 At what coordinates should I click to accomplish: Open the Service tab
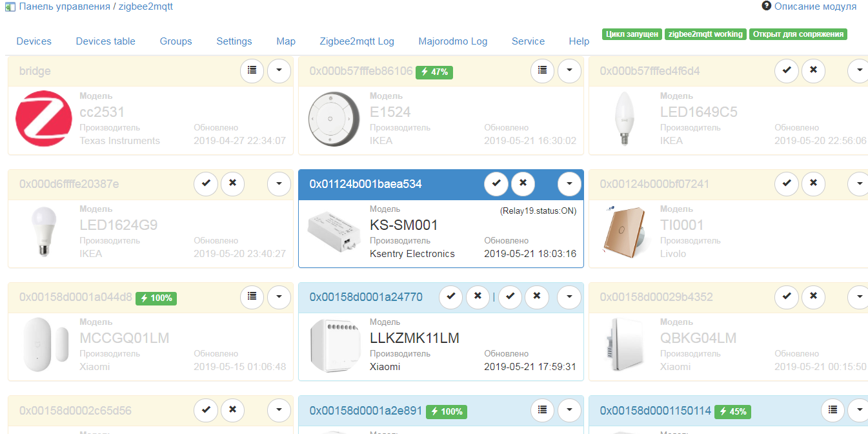pos(529,41)
